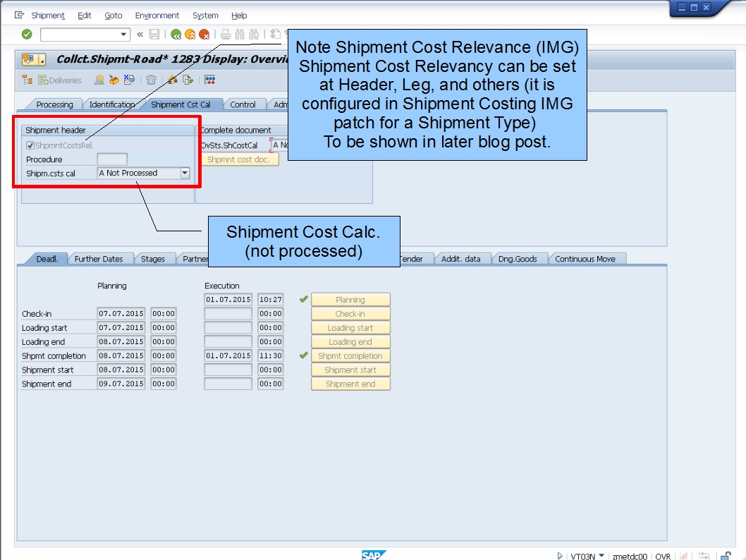Switch to the Deadl. tab
Image resolution: width=746 pixels, height=560 pixels.
click(47, 259)
